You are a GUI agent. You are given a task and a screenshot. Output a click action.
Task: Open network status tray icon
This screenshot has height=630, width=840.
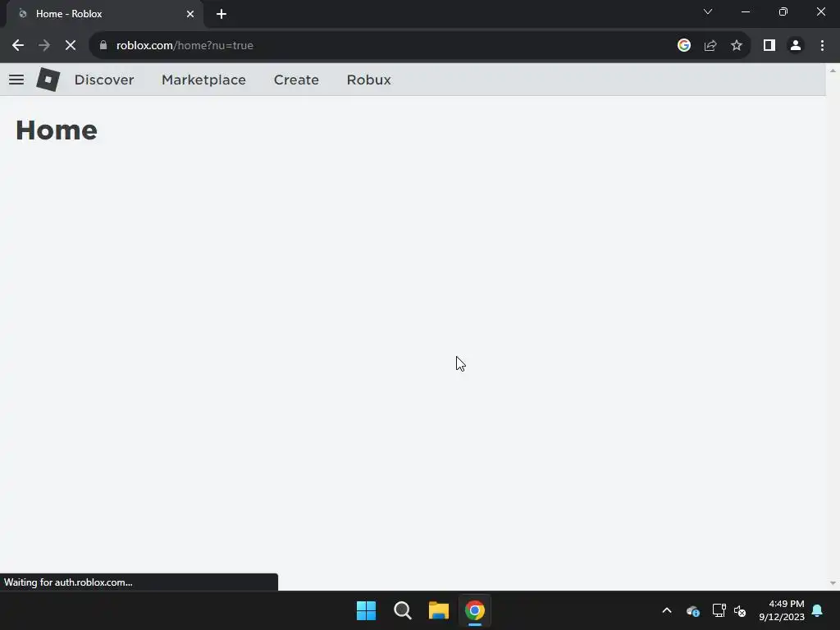[719, 610]
